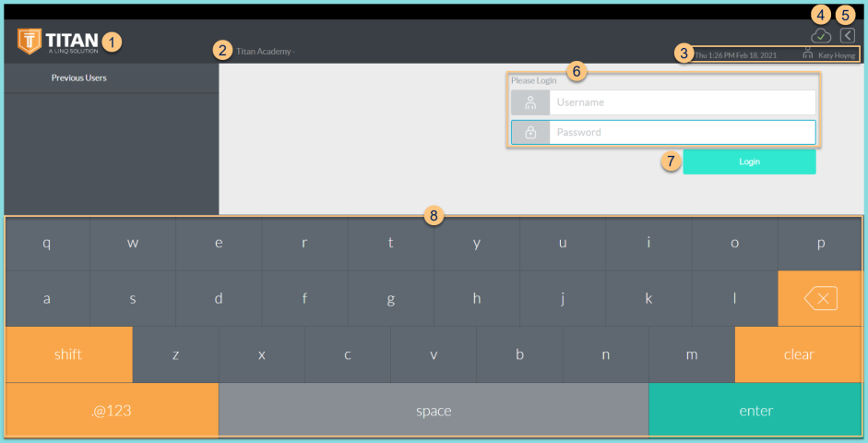Screen dimensions: 868x443
Task: Tap the m key
Action: (692, 354)
